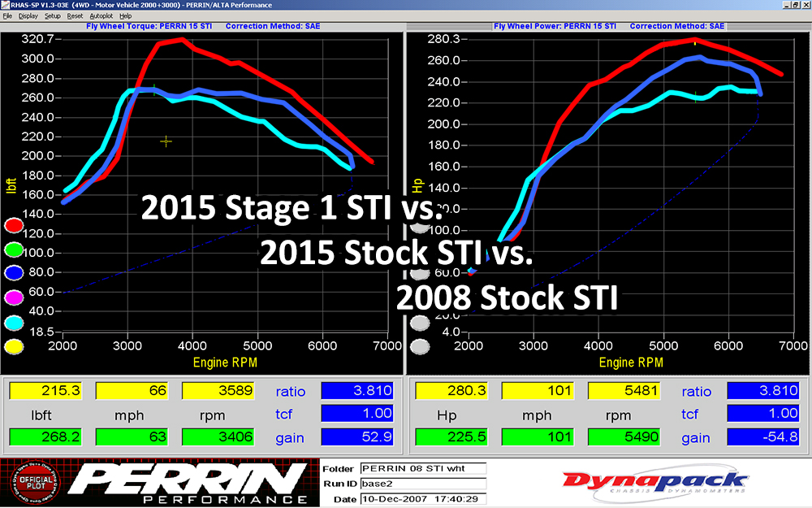
Task: Select the yellow run color button
Action: tap(14, 346)
